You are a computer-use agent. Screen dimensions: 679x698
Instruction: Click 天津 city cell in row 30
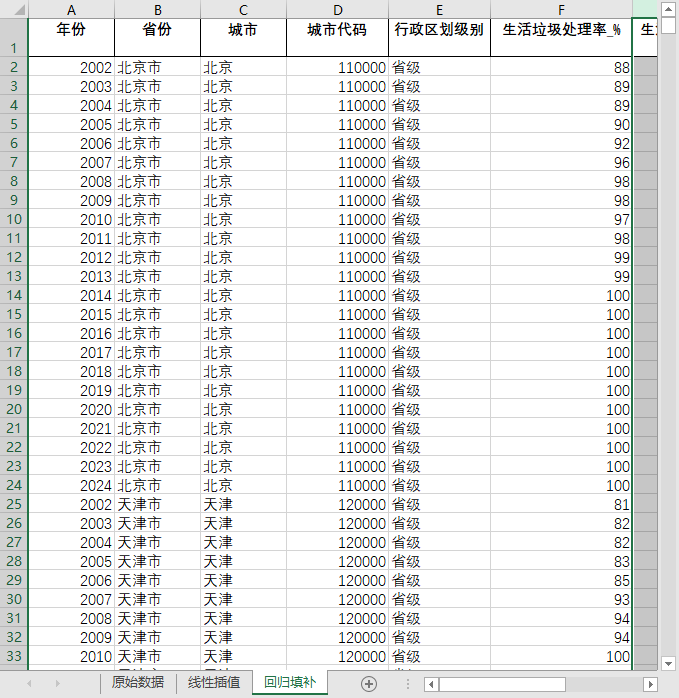pyautogui.click(x=243, y=599)
